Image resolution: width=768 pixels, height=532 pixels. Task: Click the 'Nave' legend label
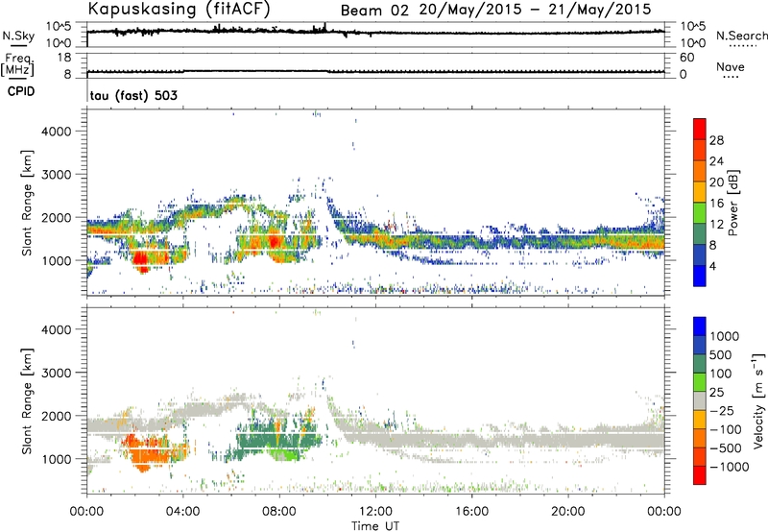tap(731, 66)
